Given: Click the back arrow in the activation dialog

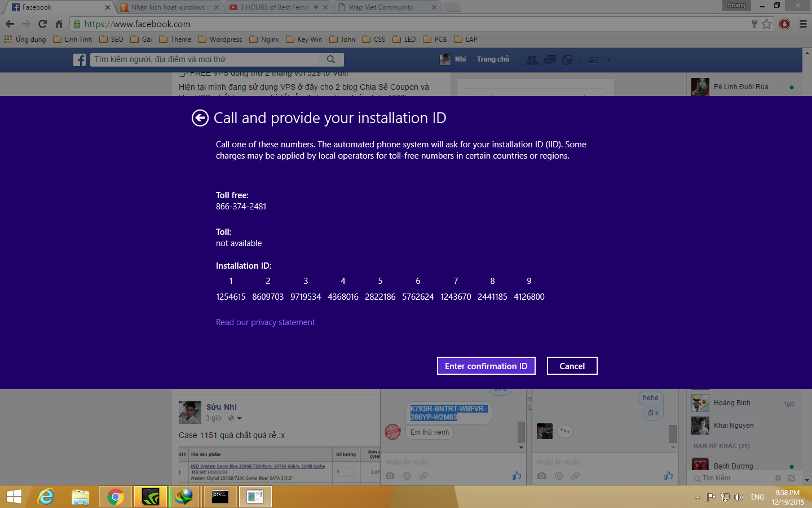Looking at the screenshot, I should pos(200,118).
